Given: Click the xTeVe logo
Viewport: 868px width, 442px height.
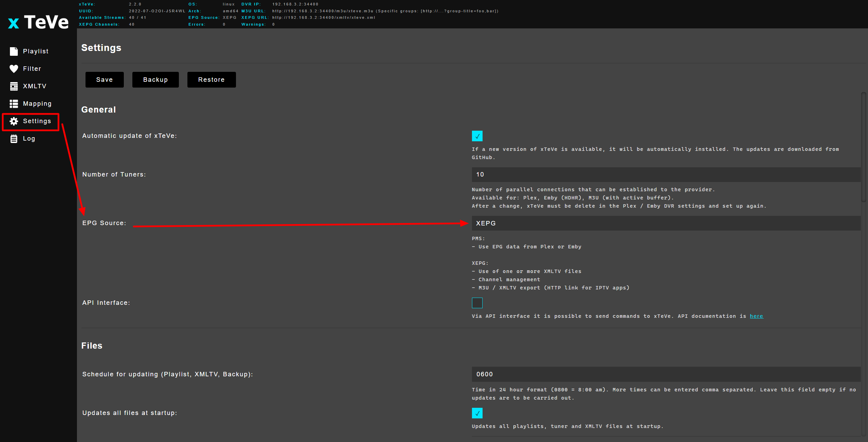Looking at the screenshot, I should coord(38,22).
